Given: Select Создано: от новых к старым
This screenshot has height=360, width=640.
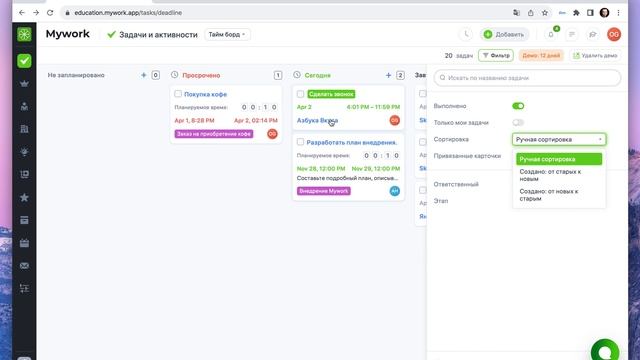Looking at the screenshot, I should [x=559, y=195].
